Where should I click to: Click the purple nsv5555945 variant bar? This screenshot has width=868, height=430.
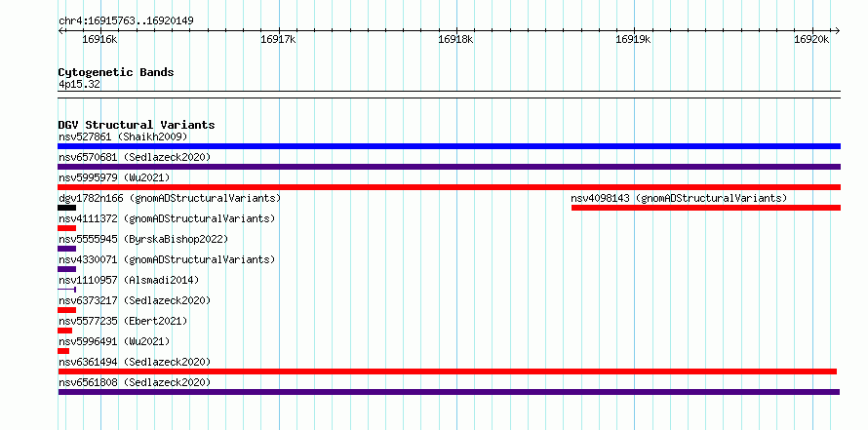click(66, 249)
